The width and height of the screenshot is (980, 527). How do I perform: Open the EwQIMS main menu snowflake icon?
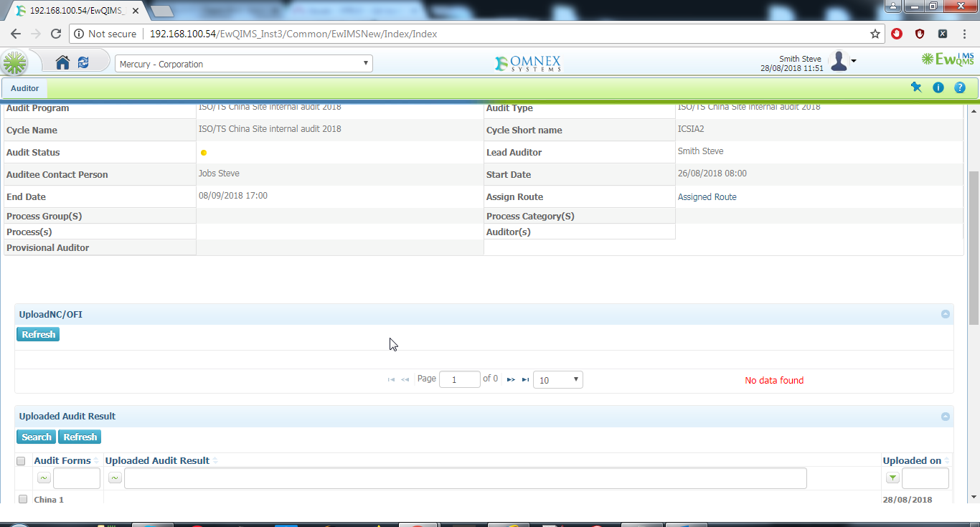[14, 63]
